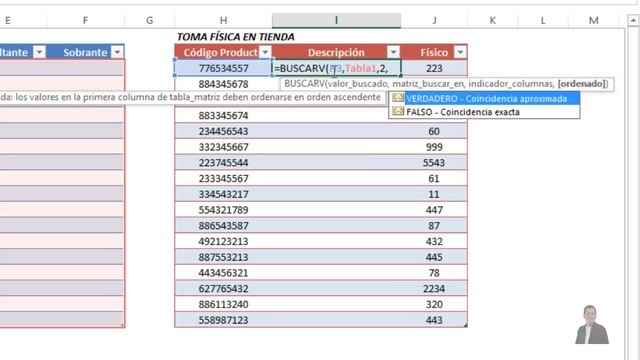Select cell with code 223745544
640x360 pixels.
click(x=223, y=163)
